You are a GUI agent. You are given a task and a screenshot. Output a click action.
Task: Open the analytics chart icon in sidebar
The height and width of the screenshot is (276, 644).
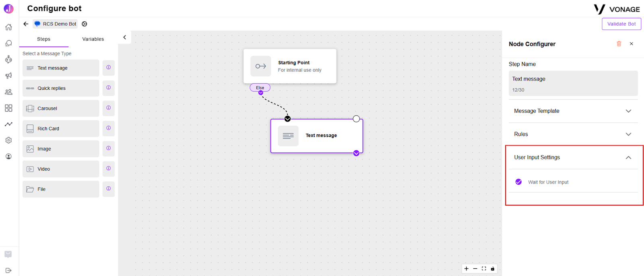point(8,124)
